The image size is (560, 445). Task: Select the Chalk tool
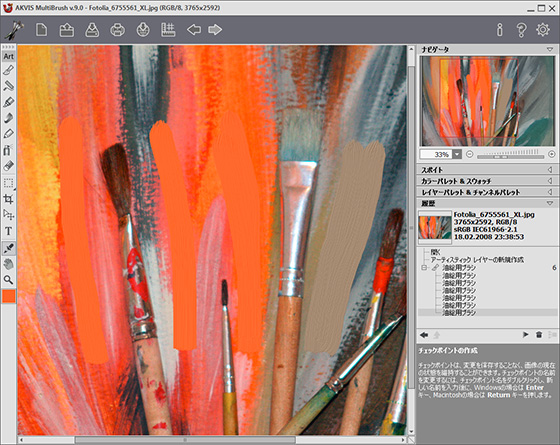point(9,118)
